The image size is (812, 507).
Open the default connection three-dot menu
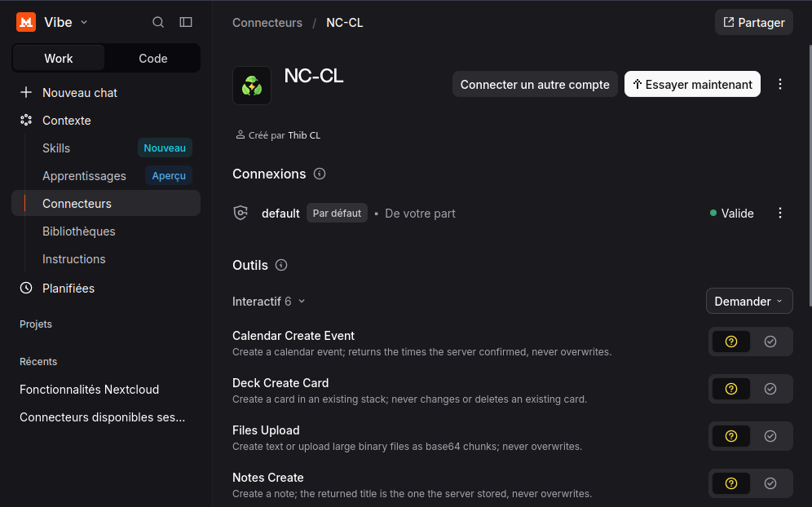780,213
